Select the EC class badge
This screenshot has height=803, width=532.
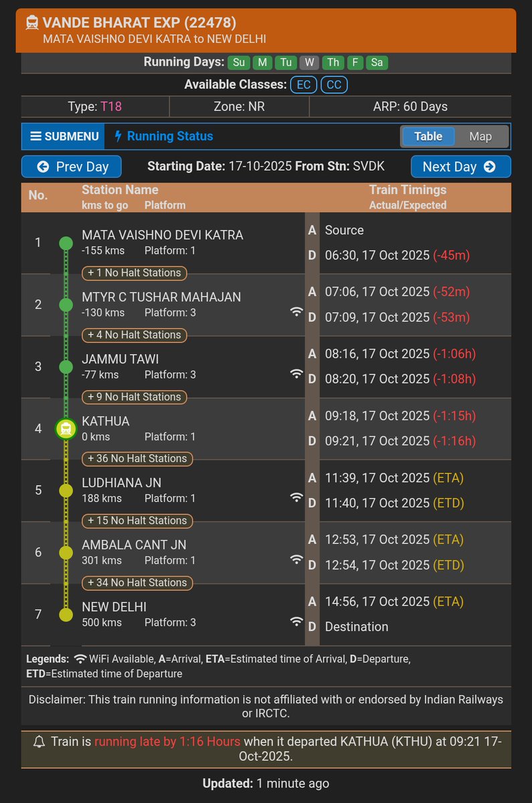(304, 86)
